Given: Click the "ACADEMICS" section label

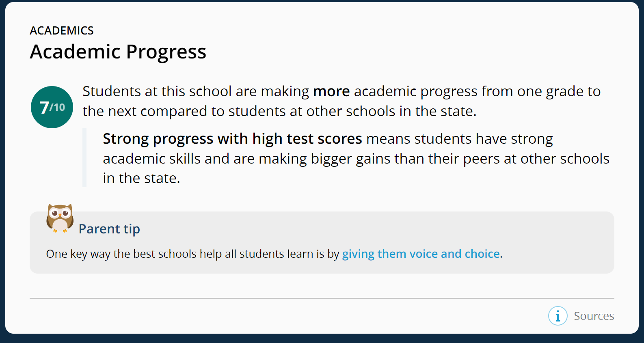Looking at the screenshot, I should click(62, 30).
